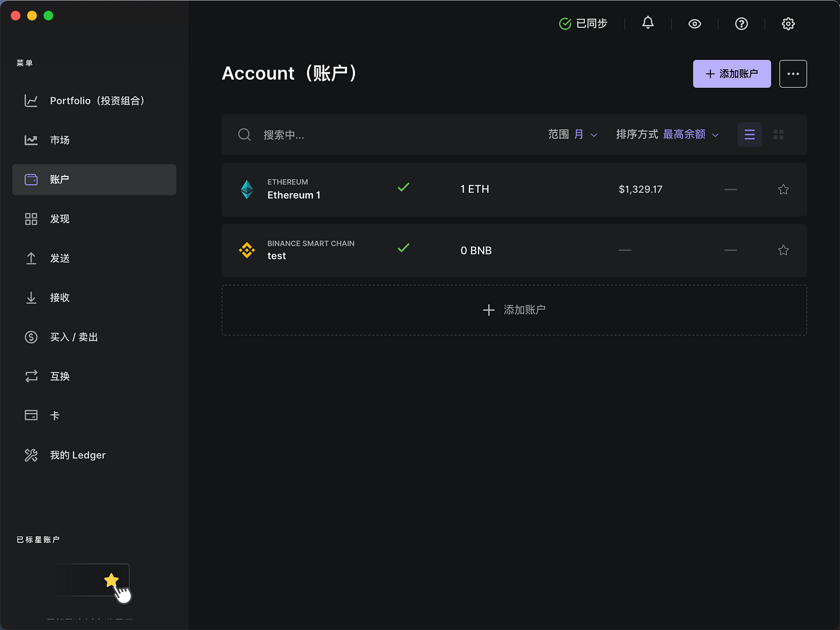The width and height of the screenshot is (840, 630).
Task: Click the 互换 swap arrows icon
Action: (31, 376)
